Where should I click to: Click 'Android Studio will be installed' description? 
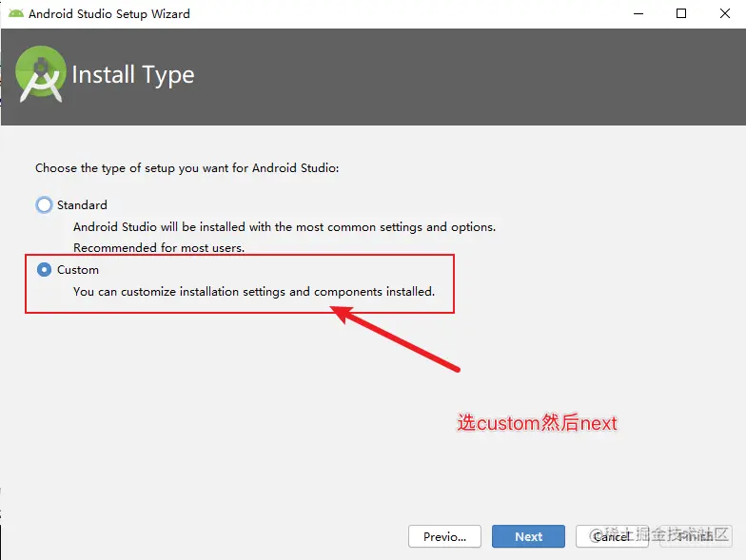click(x=285, y=226)
